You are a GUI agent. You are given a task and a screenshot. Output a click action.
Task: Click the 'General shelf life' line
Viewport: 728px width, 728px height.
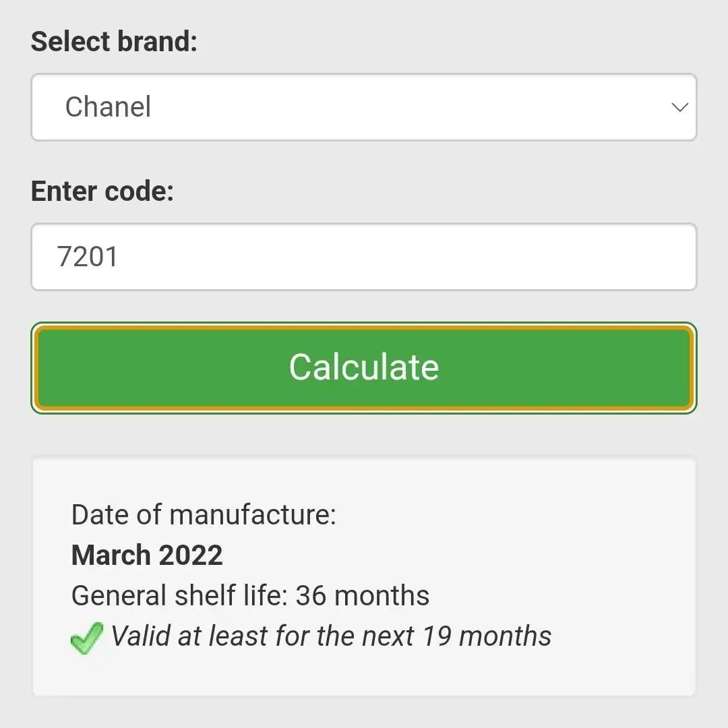coord(250,595)
